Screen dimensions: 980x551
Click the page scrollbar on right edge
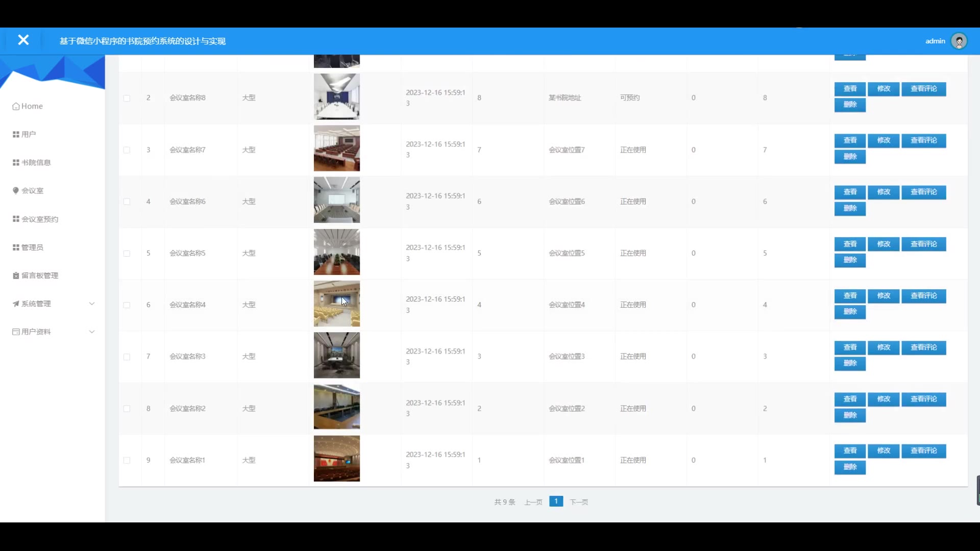click(977, 490)
